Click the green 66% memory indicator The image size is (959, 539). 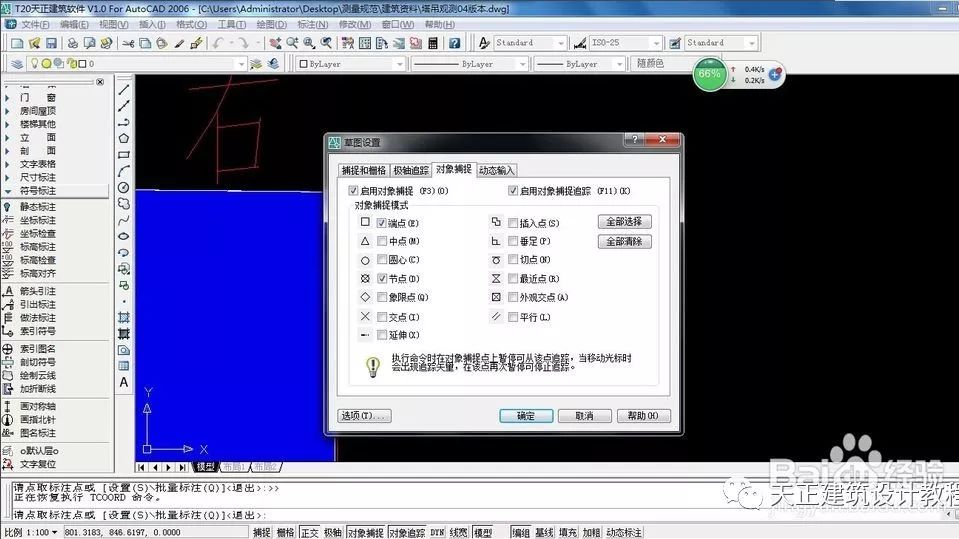click(x=709, y=75)
